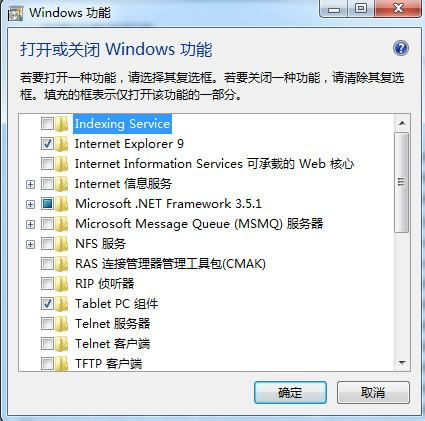Confirm with the 确定 button
425x421 pixels.
pyautogui.click(x=290, y=393)
